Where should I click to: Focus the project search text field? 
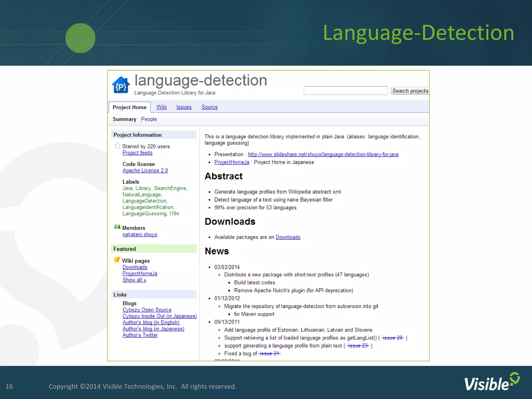345,91
